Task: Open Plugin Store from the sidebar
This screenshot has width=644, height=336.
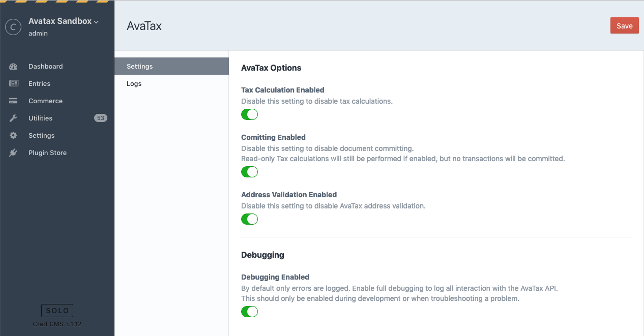Action: [x=47, y=153]
